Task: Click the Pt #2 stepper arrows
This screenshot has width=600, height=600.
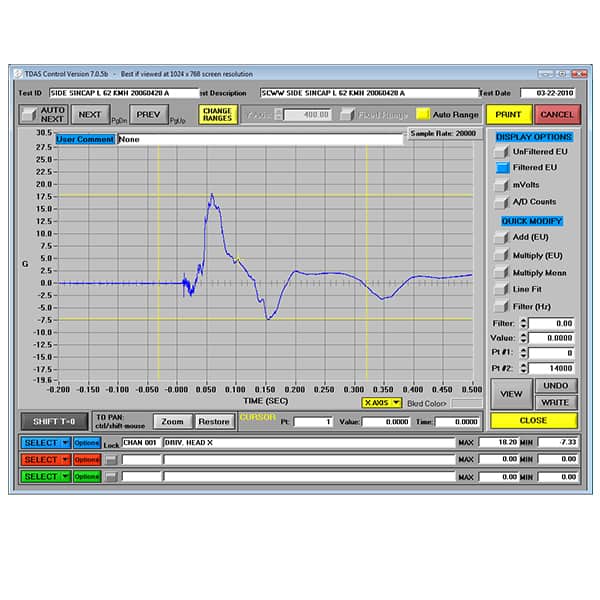Action: [523, 368]
